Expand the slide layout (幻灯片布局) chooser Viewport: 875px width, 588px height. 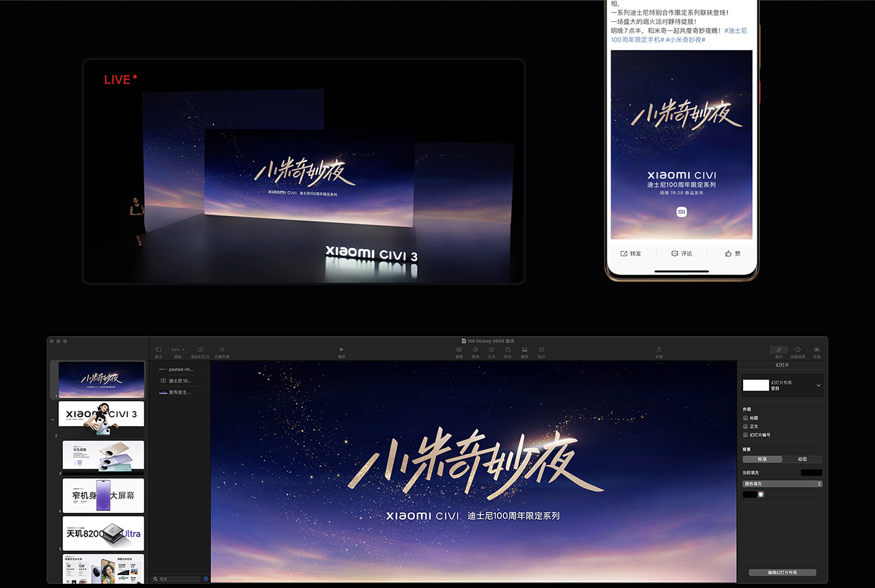[818, 386]
